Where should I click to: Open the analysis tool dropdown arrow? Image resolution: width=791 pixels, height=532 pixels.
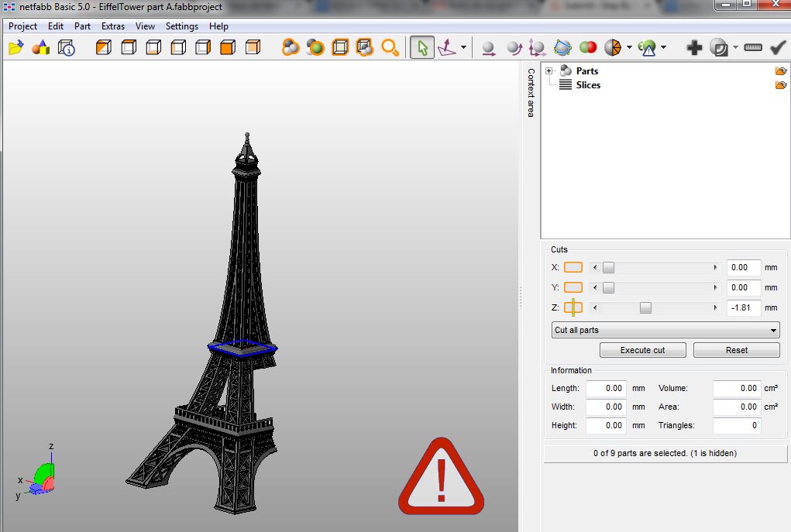(x=663, y=48)
